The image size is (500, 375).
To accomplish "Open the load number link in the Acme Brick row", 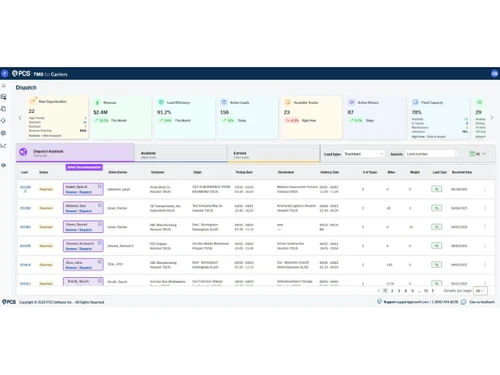I will pos(25,187).
